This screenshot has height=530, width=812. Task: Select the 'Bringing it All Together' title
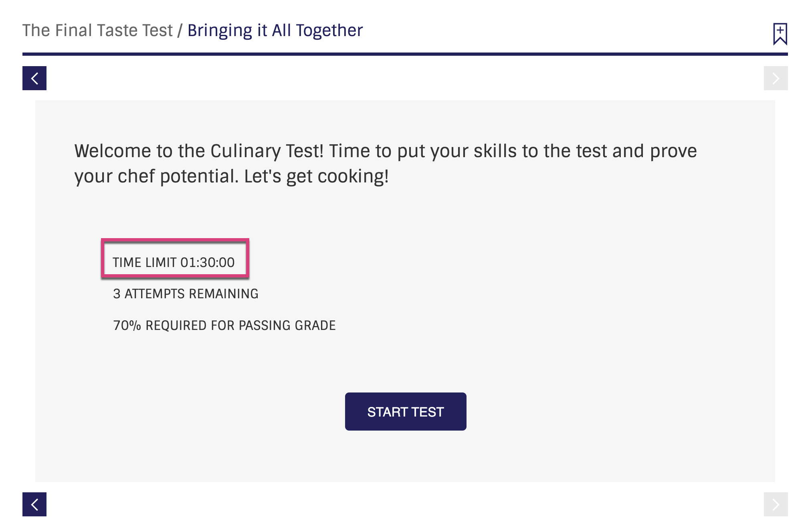pyautogui.click(x=275, y=30)
